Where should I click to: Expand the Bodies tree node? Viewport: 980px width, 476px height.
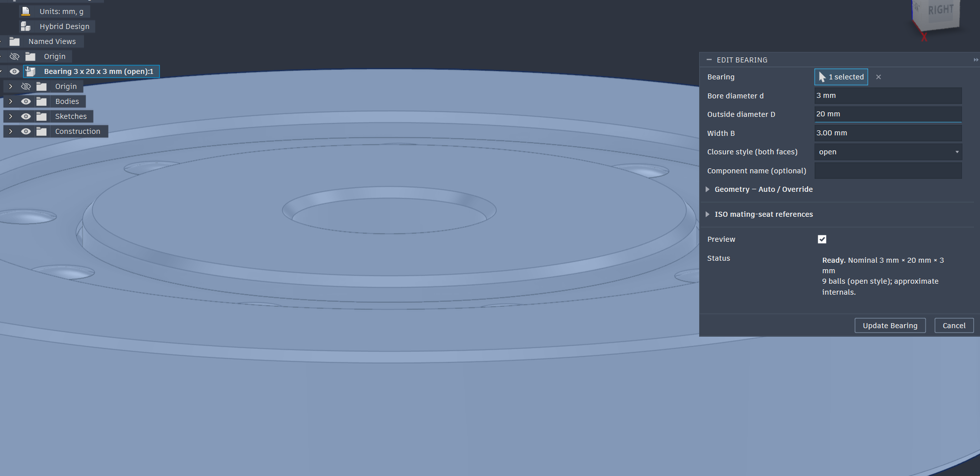pyautogui.click(x=10, y=101)
